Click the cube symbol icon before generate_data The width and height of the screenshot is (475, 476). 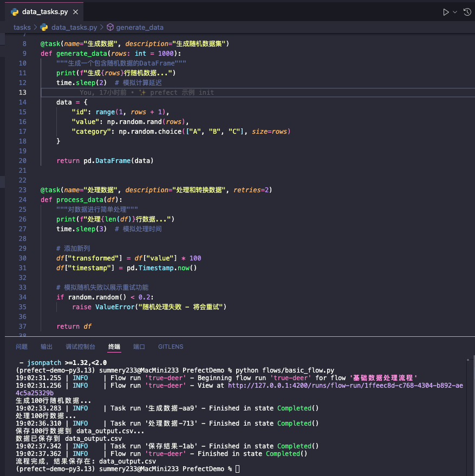(110, 27)
